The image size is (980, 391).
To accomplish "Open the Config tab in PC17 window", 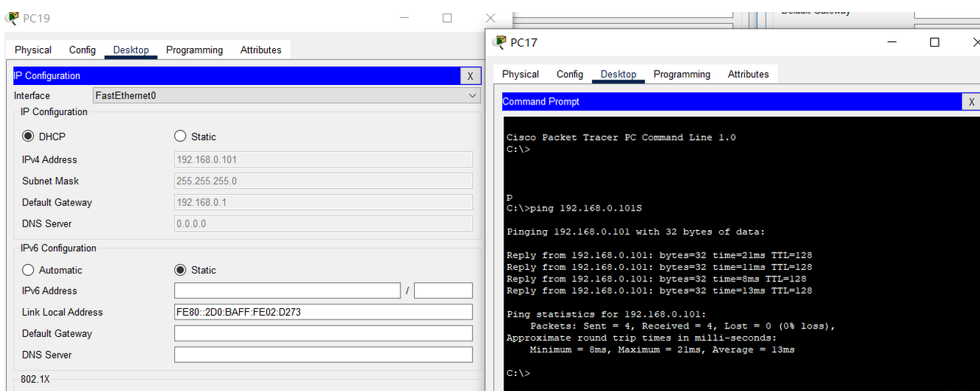I will pos(570,74).
